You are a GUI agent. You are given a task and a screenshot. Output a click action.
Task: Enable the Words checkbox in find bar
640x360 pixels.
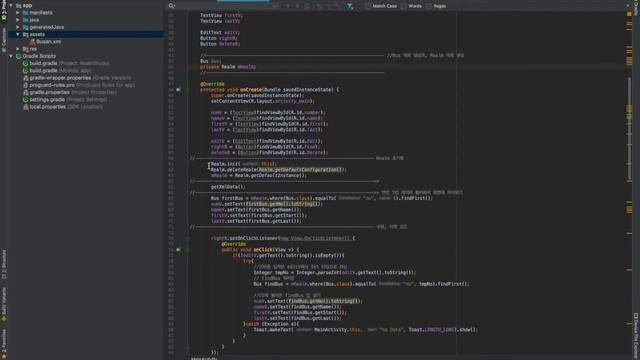click(404, 6)
